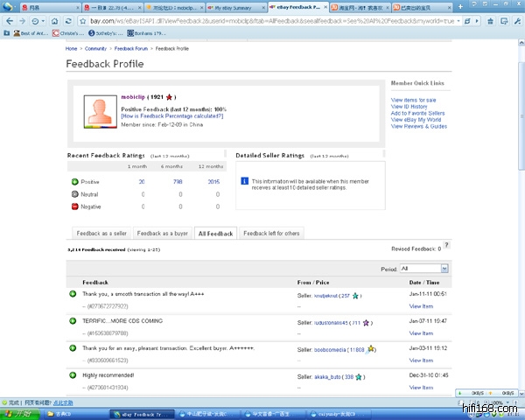
Task: Click the Windows Start button
Action: (x=17, y=412)
